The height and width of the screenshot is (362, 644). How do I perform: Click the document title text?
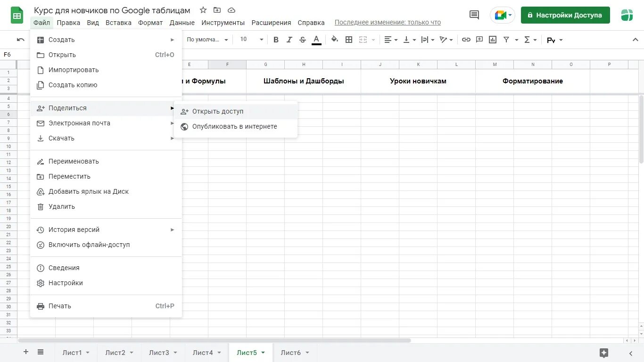coord(112,10)
